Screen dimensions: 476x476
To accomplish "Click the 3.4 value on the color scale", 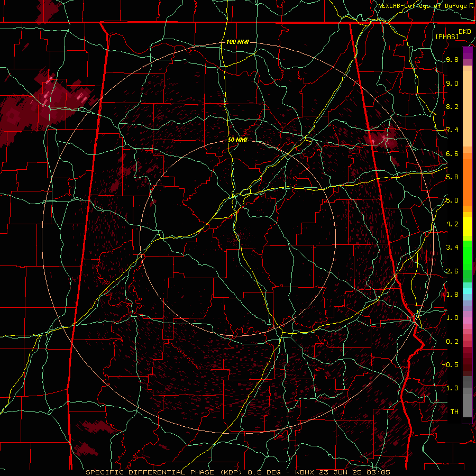I will [x=452, y=248].
